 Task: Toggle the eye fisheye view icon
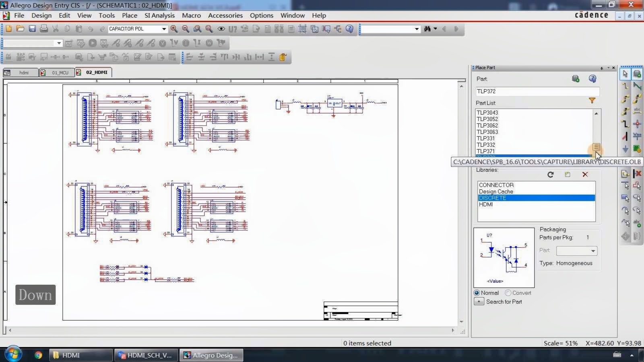coord(221,29)
